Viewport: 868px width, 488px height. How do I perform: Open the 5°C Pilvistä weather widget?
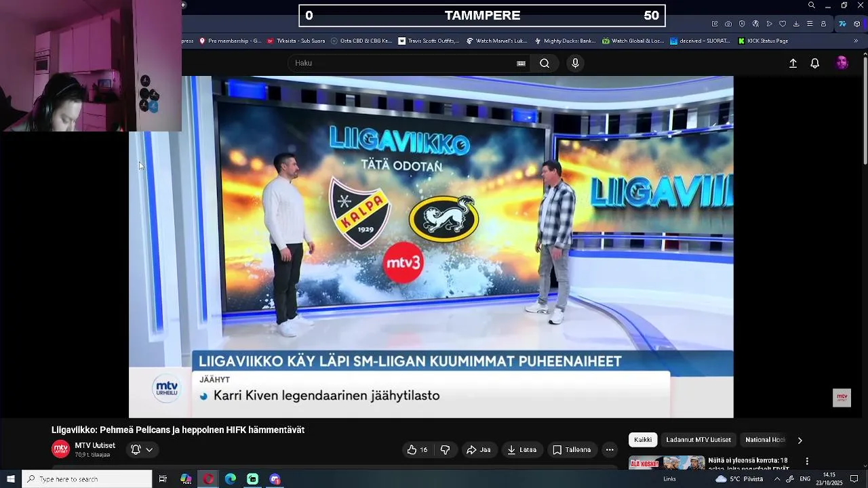[738, 479]
